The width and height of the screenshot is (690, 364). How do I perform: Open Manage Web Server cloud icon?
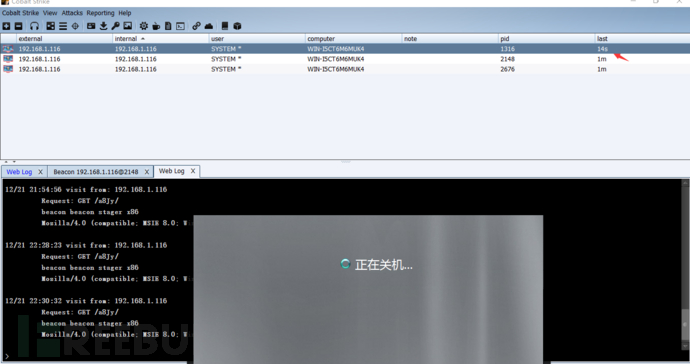click(x=209, y=26)
